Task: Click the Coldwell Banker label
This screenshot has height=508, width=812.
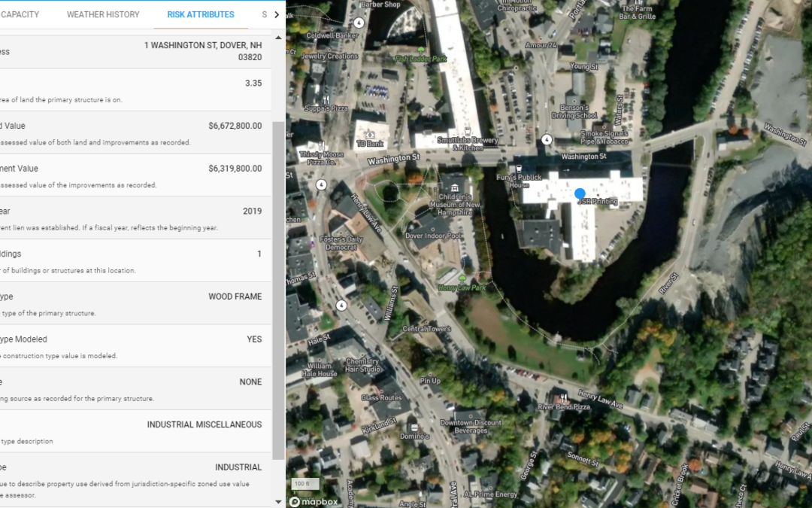Action: pyautogui.click(x=332, y=35)
